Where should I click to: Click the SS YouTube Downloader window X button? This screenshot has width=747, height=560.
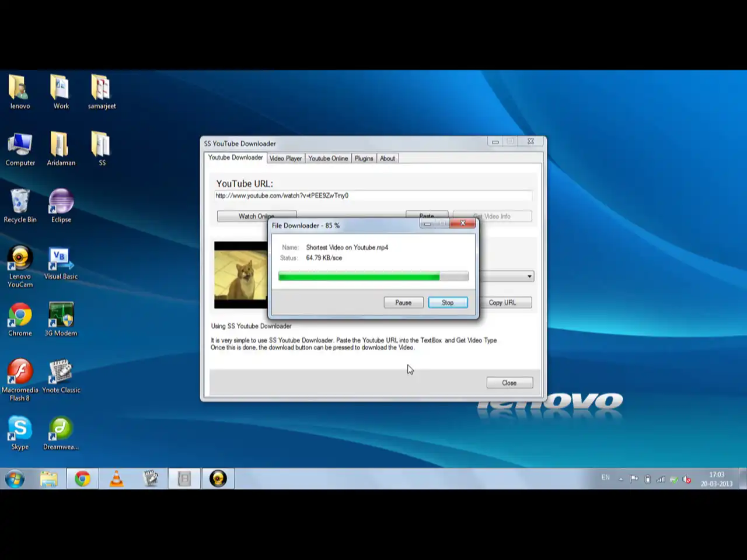[530, 142]
